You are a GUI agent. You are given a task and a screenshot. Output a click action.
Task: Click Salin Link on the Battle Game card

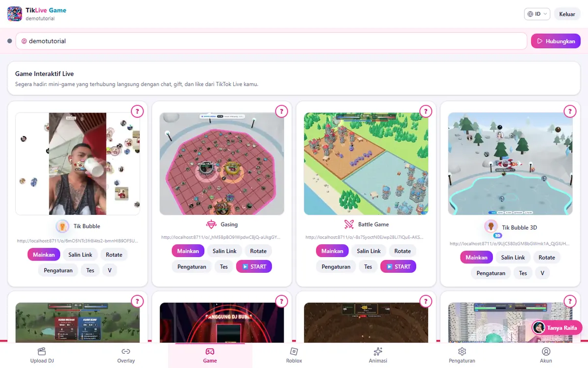[368, 251]
